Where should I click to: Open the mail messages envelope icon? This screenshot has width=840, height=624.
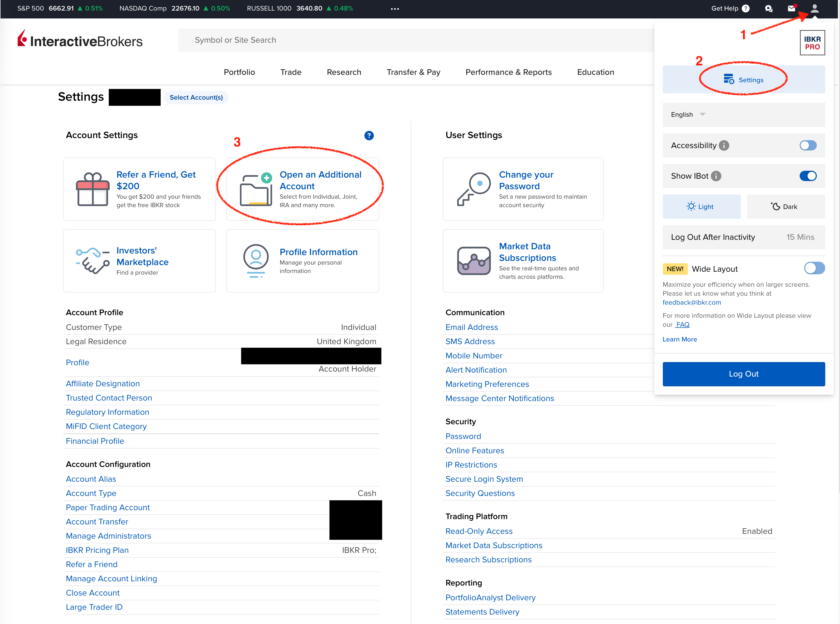[791, 8]
